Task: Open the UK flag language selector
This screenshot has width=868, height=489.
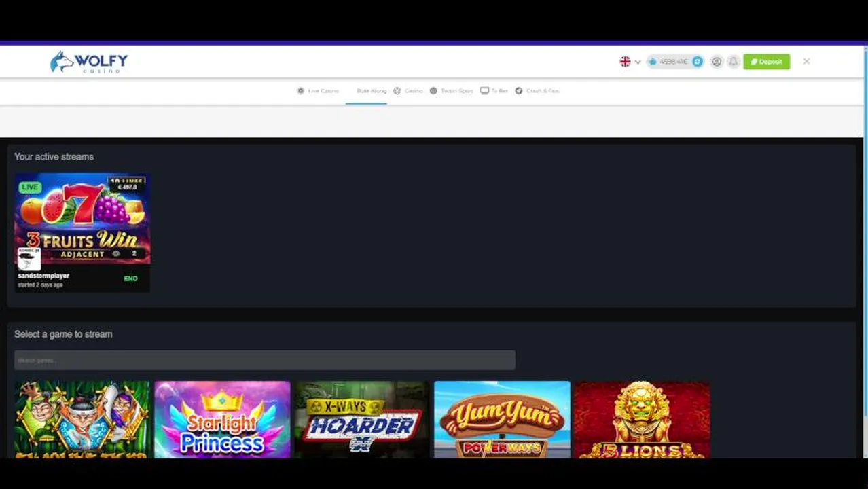Action: (630, 62)
